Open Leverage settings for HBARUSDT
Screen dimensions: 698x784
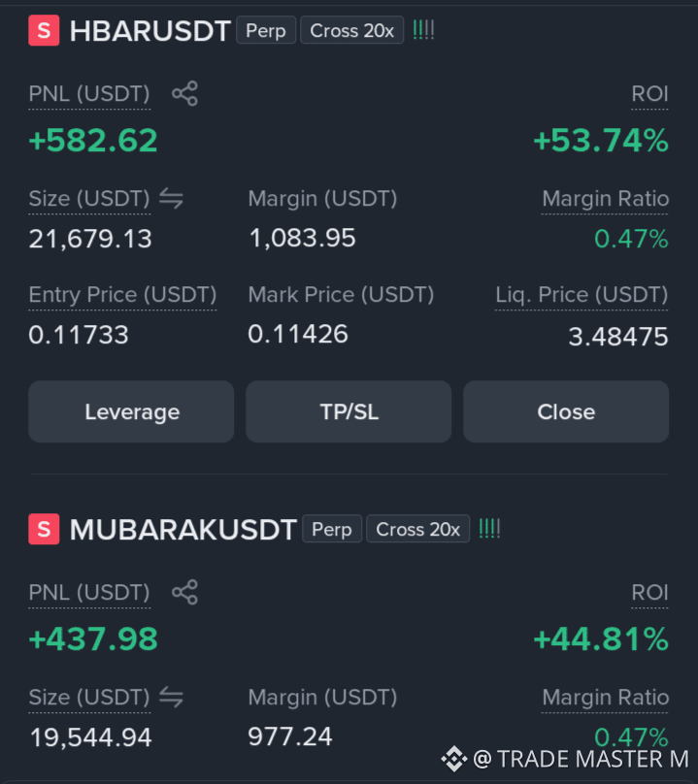(x=131, y=411)
